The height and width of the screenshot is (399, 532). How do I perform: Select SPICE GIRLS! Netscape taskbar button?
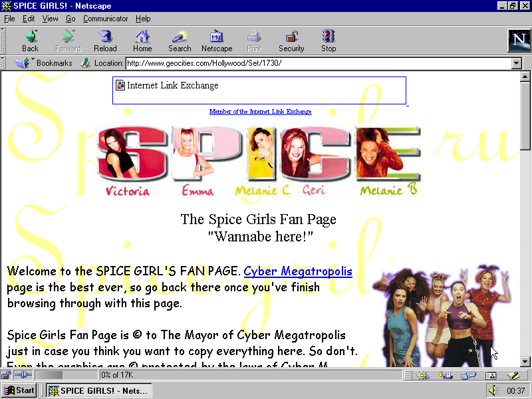(98, 390)
